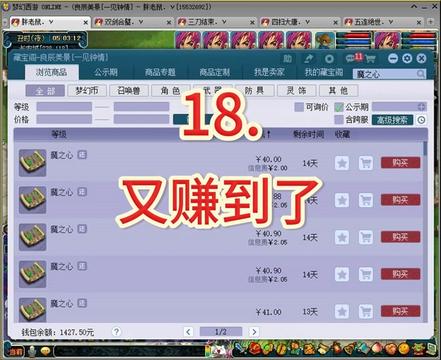This screenshot has width=441, height=360.
Task: Open the shopping cart icon in 藏宝阁 header
Action: [x=370, y=59]
